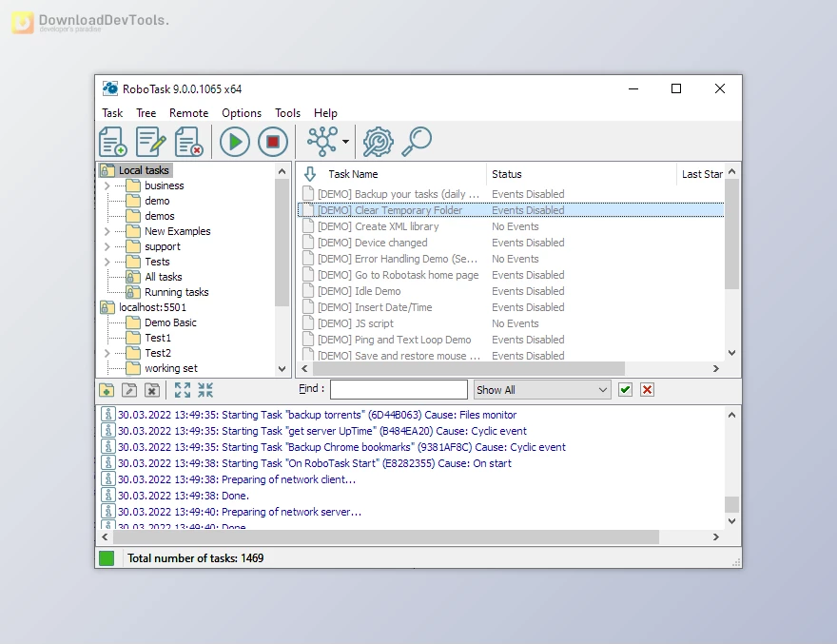Image resolution: width=837 pixels, height=644 pixels.
Task: Select Test1 folder
Action: click(x=158, y=338)
